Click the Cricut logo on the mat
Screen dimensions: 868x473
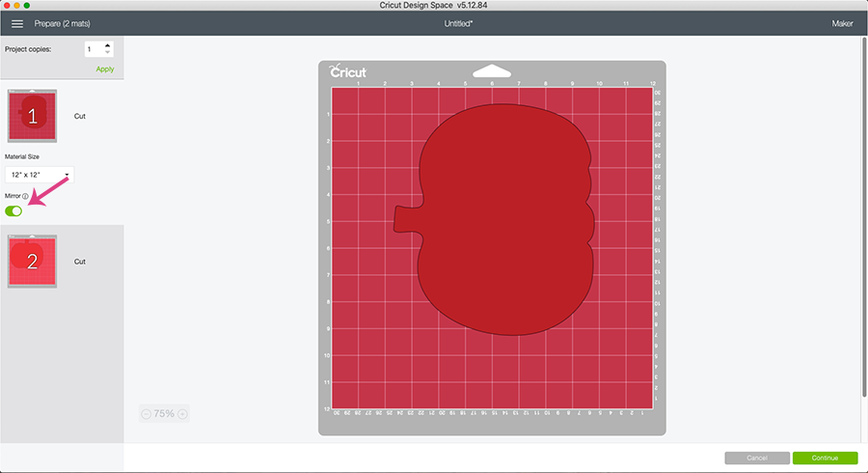[343, 71]
